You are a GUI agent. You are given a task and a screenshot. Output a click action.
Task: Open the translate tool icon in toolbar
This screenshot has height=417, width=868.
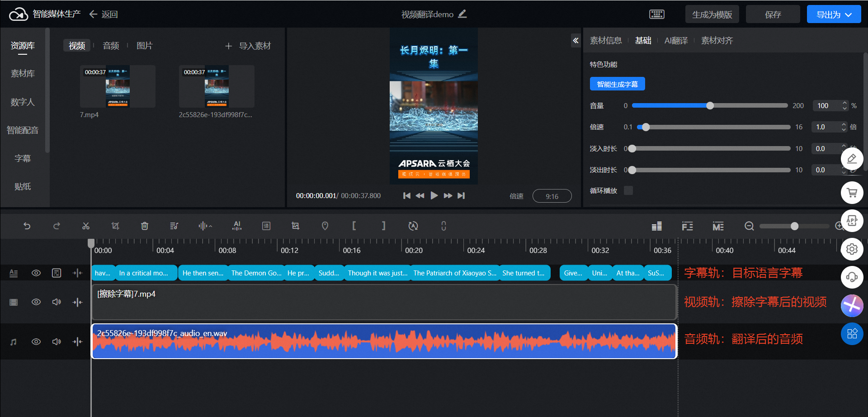(x=266, y=226)
